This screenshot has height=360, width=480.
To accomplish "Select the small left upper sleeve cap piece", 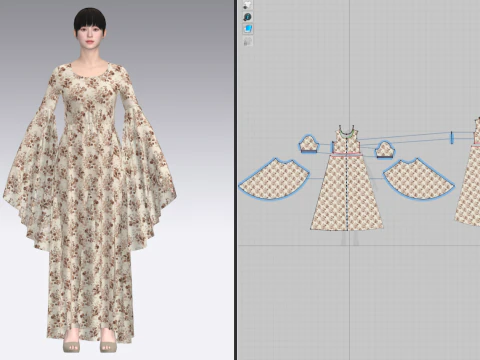I will 309,144.
